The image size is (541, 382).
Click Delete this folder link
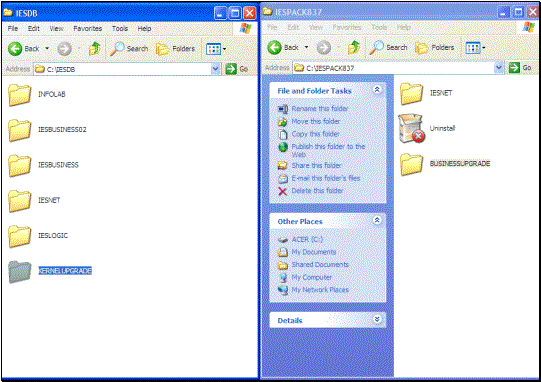[317, 191]
